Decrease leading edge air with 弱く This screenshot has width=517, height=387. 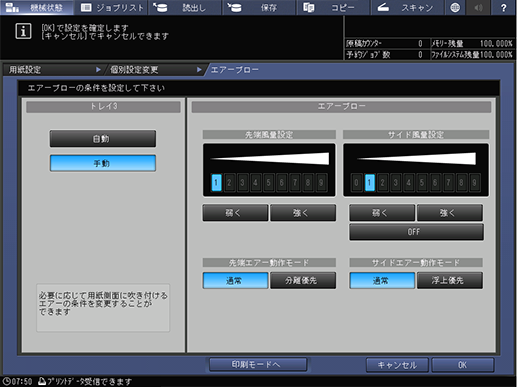(235, 213)
